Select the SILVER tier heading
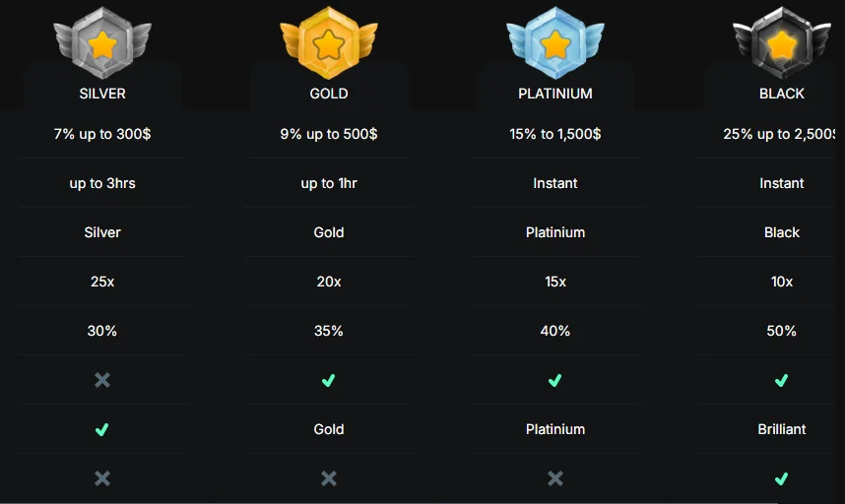This screenshot has height=504, width=845. coord(102,94)
